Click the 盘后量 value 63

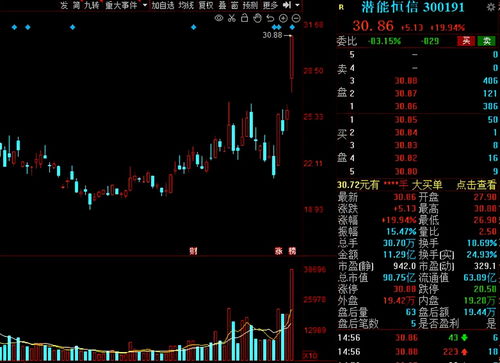pos(411,312)
